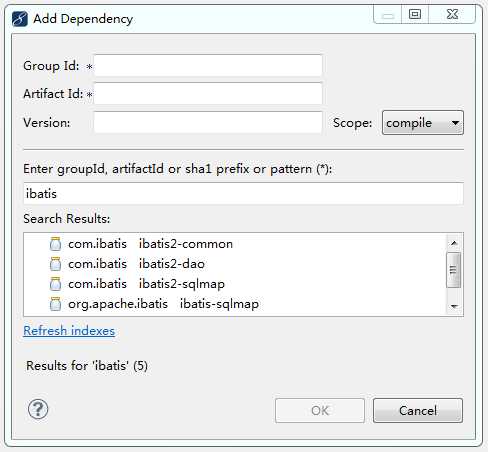Focus the Version input field
This screenshot has width=488, height=452.
208,122
